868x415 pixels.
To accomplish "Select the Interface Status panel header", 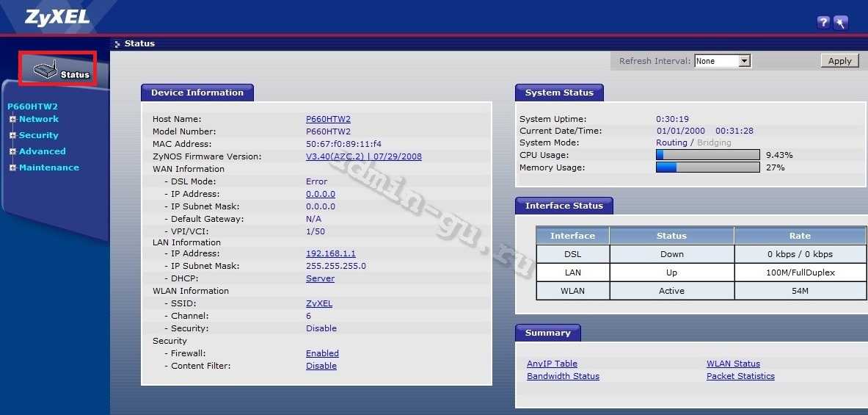I will [564, 206].
